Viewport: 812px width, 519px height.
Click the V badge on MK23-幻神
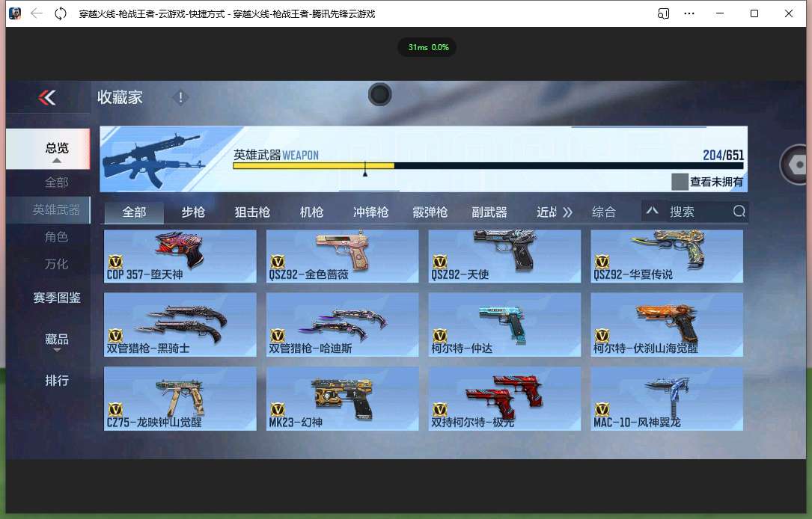tap(278, 409)
